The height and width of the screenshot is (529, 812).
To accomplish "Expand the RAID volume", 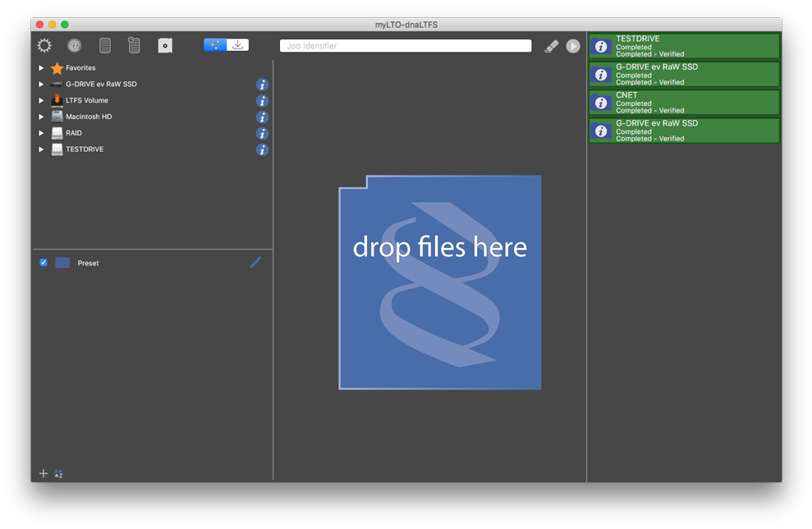I will coord(41,133).
